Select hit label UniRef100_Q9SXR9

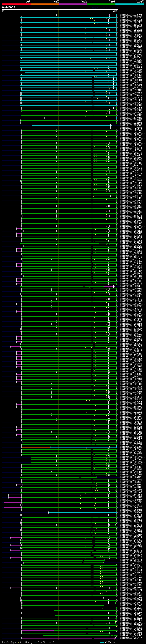131,67
